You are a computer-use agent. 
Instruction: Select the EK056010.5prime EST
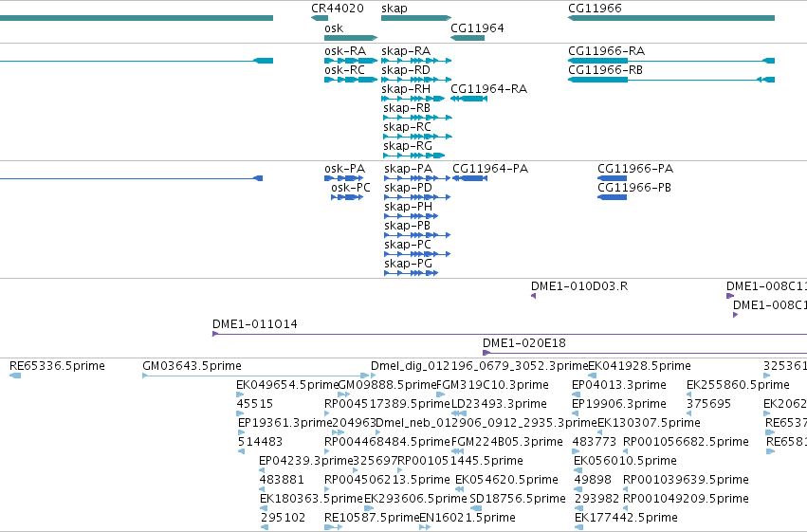pos(578,470)
